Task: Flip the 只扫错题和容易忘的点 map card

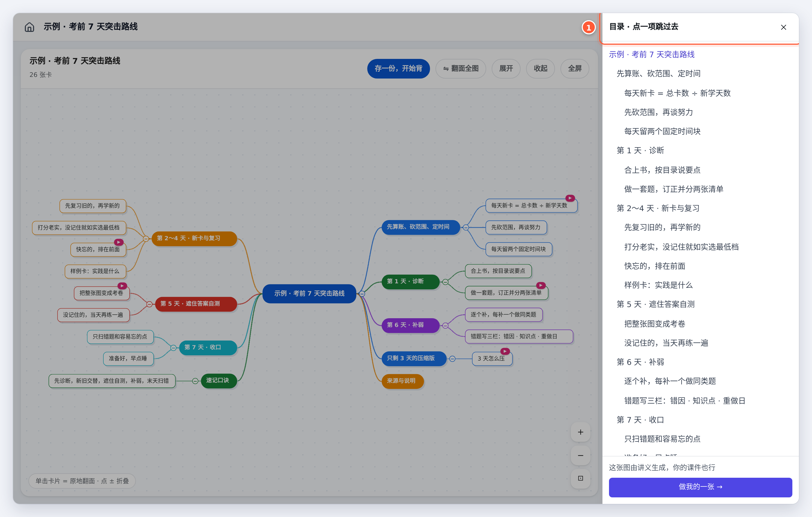Action: [120, 337]
